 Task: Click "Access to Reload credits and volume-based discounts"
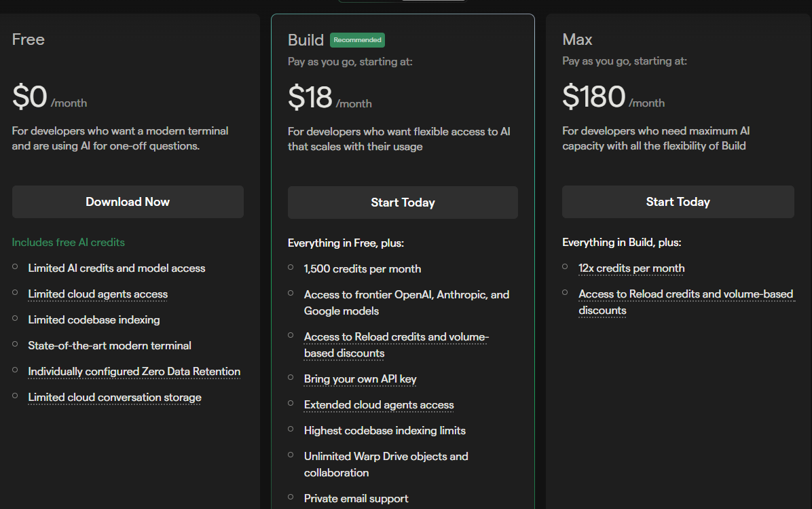(396, 345)
